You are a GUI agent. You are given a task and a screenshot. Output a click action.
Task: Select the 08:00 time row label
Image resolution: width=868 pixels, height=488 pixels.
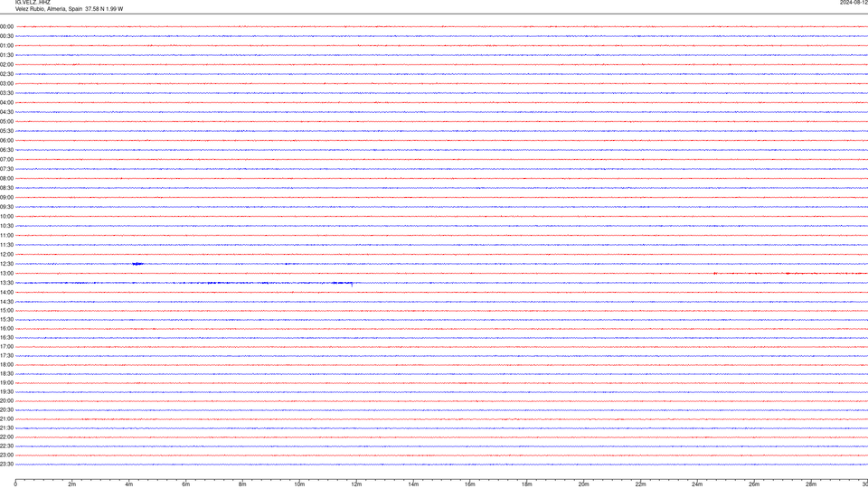[x=6, y=179]
